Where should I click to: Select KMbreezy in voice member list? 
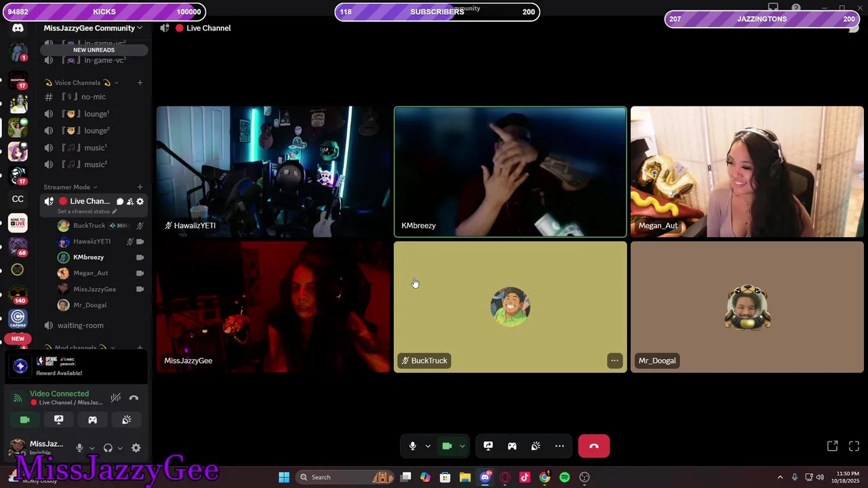[x=101, y=258]
